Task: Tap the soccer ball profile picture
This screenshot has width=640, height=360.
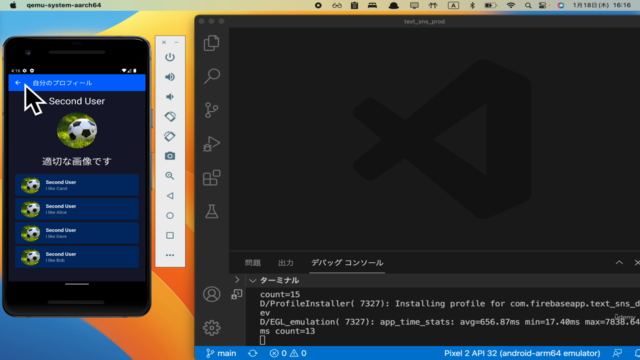Action: coord(77,131)
